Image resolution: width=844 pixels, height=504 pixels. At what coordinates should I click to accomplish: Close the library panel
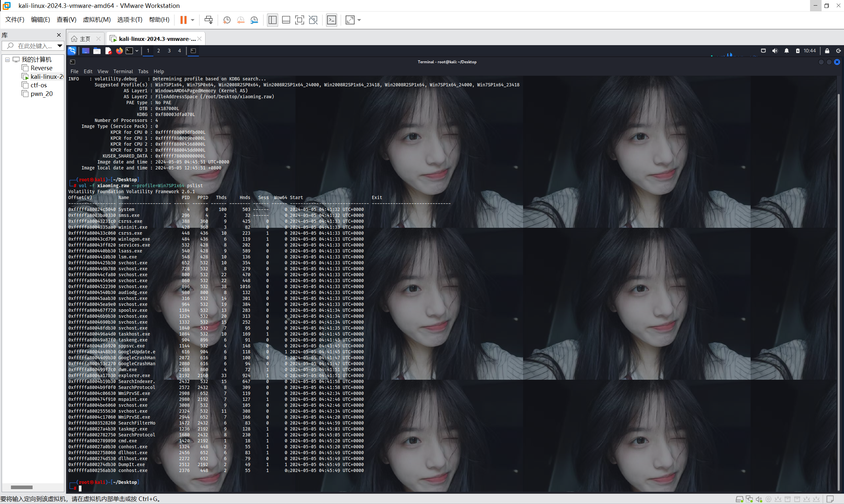pyautogui.click(x=59, y=35)
